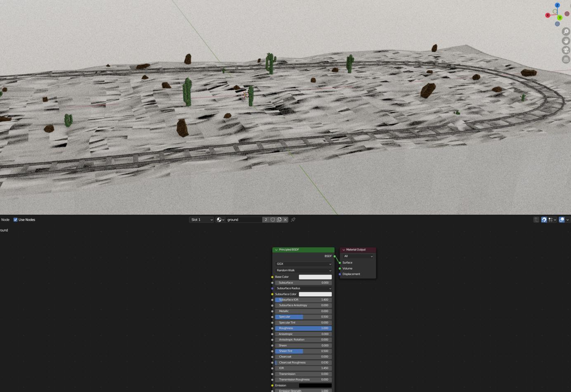Click the Displacement input socket
The height and width of the screenshot is (392, 571).
tap(340, 274)
